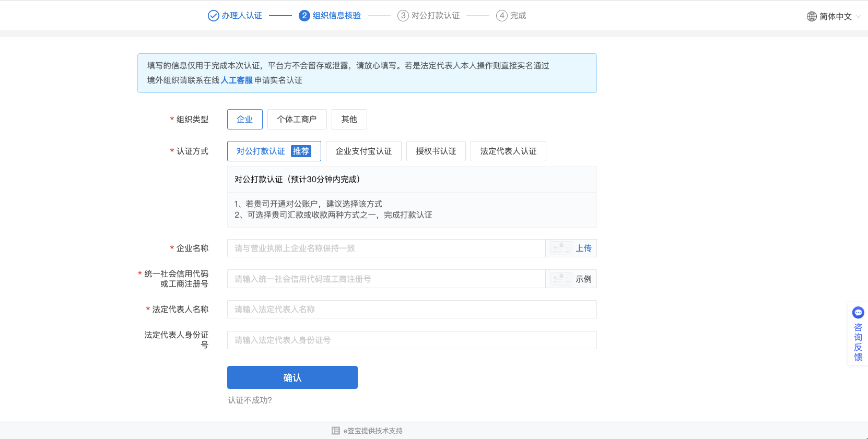Select 对公打款认证 authentication method option
The image size is (868, 439).
274,151
